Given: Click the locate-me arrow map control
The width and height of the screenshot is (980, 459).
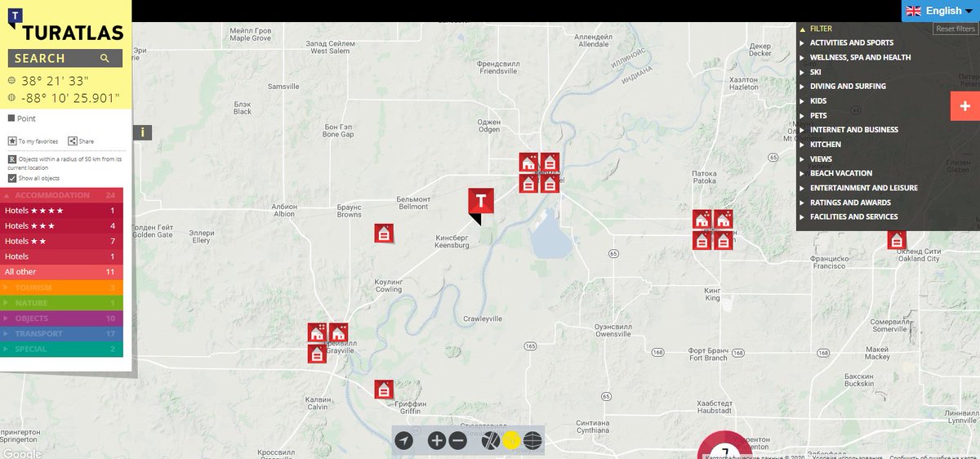Looking at the screenshot, I should coord(403,441).
